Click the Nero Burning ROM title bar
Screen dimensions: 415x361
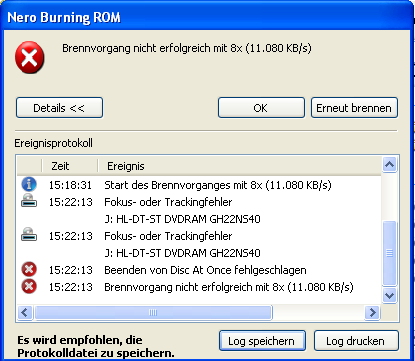207,17
